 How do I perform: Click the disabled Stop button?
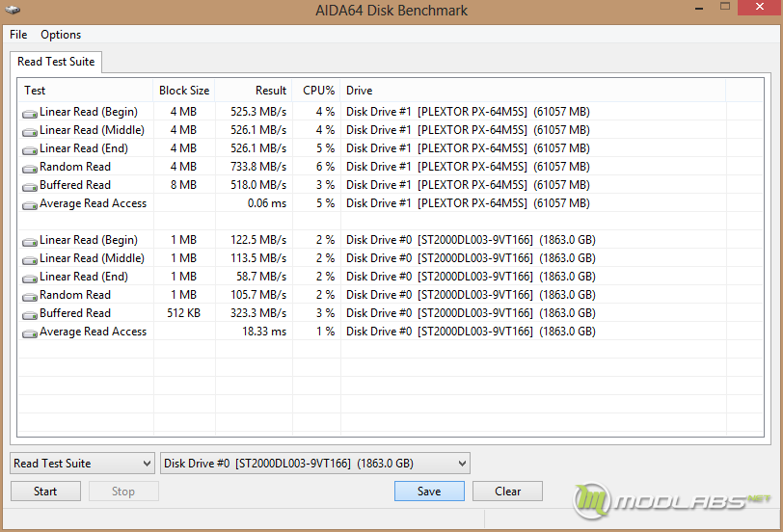[x=123, y=492]
